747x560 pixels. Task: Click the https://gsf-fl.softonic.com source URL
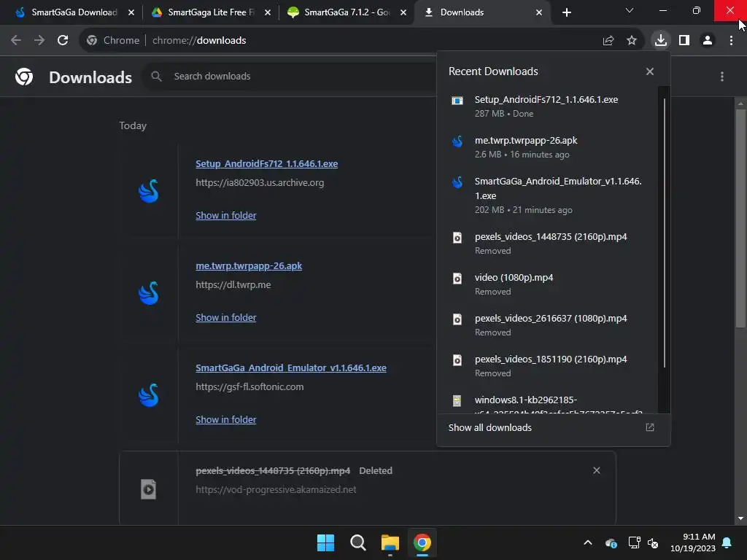click(249, 386)
